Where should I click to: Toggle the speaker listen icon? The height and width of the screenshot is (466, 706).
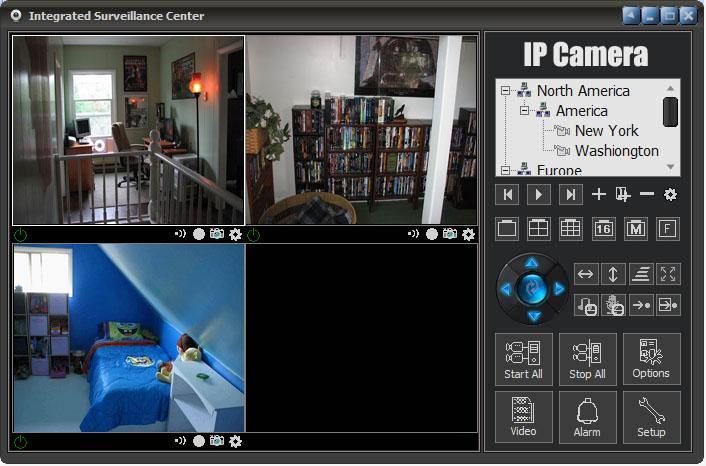point(587,305)
